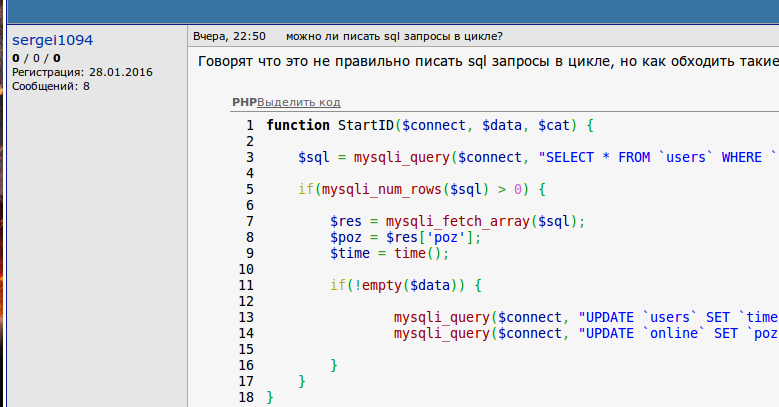779x407 pixels.
Task: Click the UPDATE `online` query on line 14
Action: [x=586, y=333]
